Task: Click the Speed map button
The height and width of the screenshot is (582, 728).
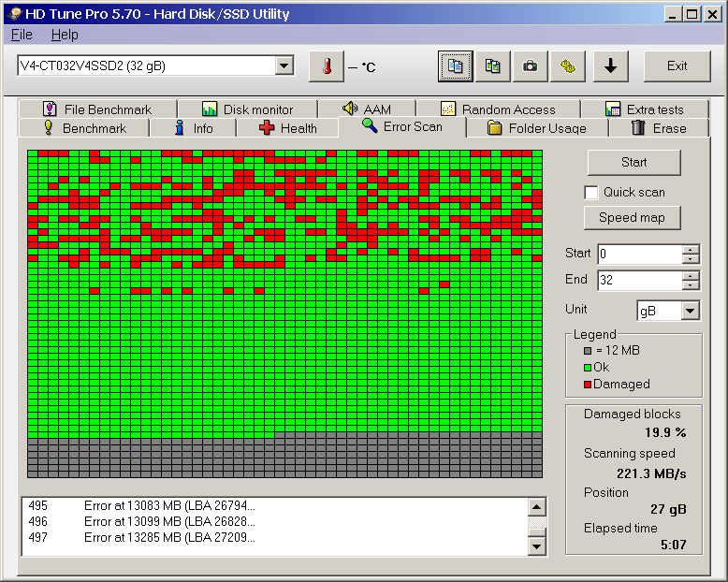Action: tap(633, 218)
